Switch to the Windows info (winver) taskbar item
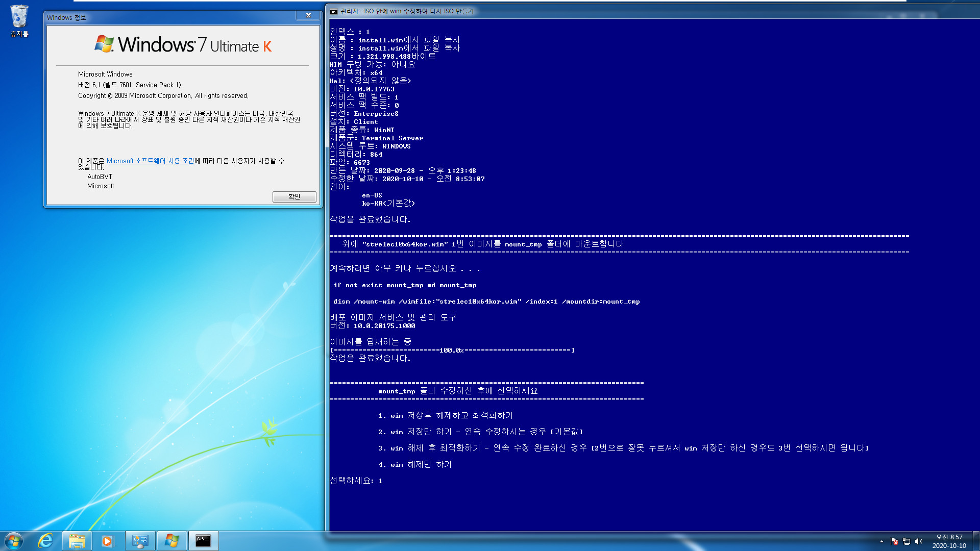Image resolution: width=980 pixels, height=551 pixels. pyautogui.click(x=171, y=541)
